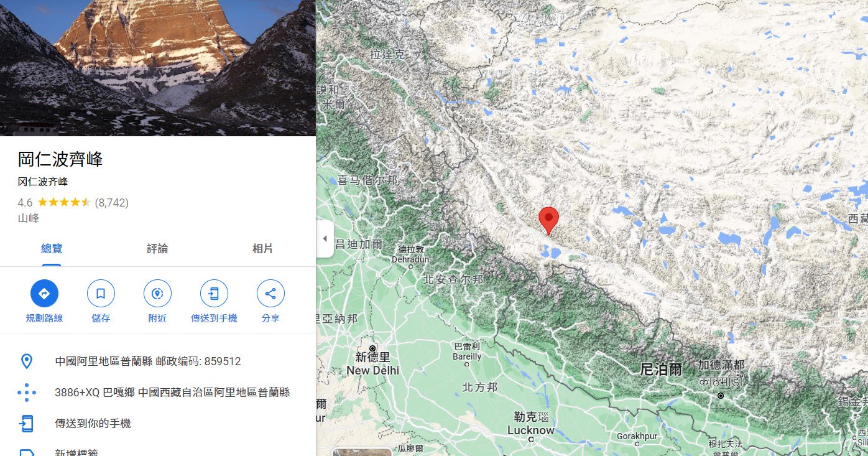The height and width of the screenshot is (456, 868).
Task: Switch to the 評論 reviews tab
Action: point(157,249)
